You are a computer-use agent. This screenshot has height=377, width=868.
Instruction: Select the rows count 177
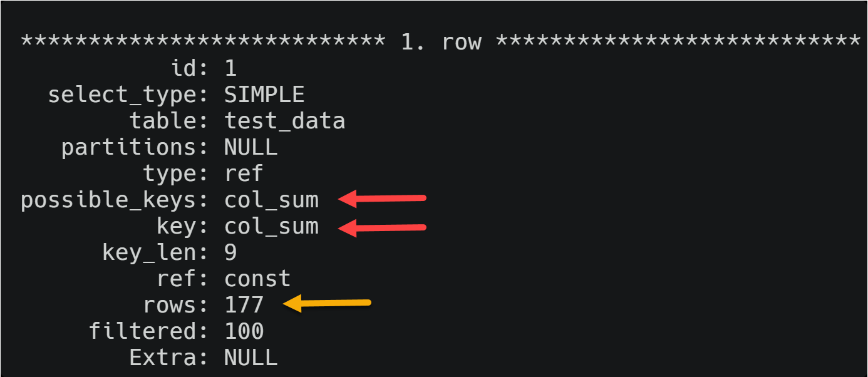(244, 305)
